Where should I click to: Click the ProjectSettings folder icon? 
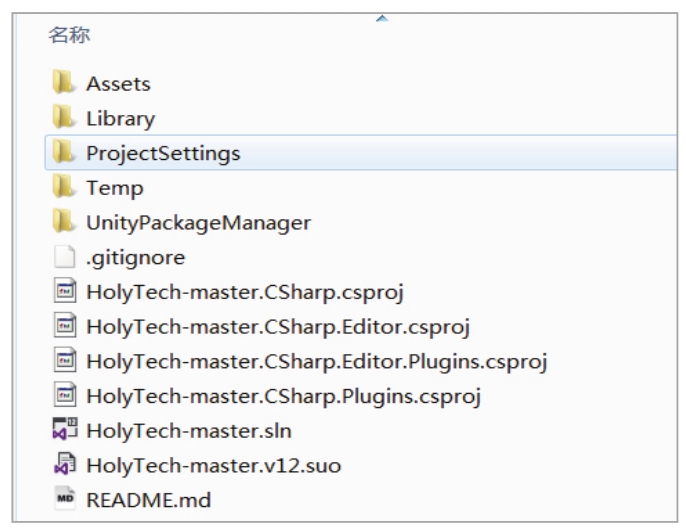tap(64, 152)
